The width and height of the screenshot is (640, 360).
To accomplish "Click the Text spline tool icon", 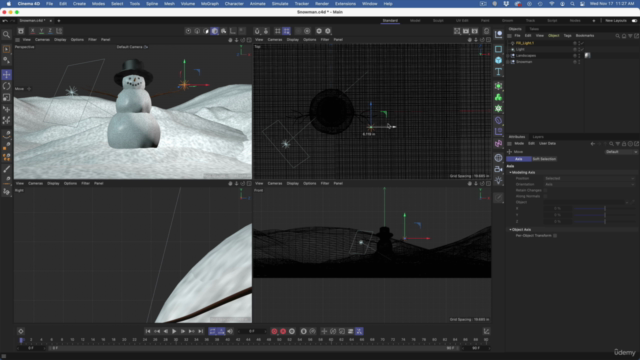I will click(x=498, y=72).
